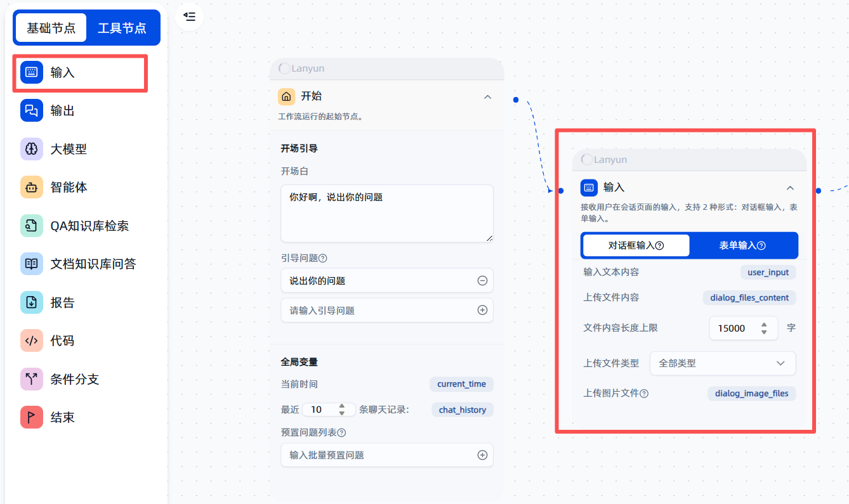Increase the 文件内容长度上限 value using the up arrow

[x=764, y=325]
